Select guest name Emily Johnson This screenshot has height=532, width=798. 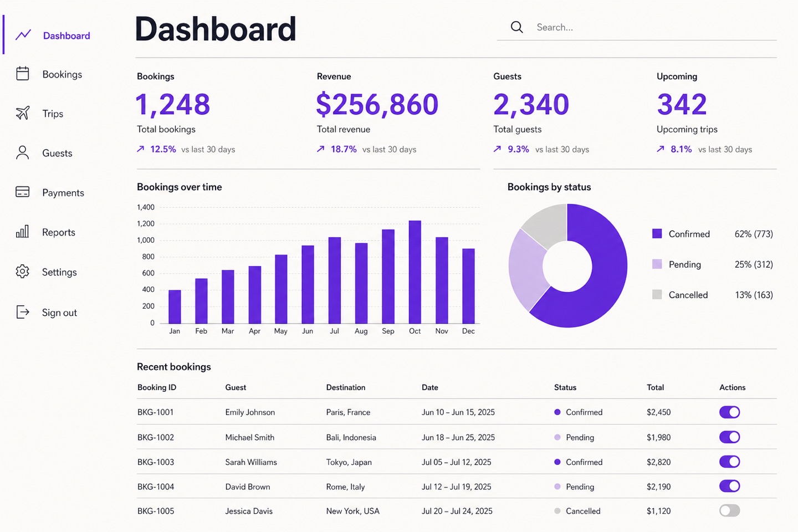(250, 412)
